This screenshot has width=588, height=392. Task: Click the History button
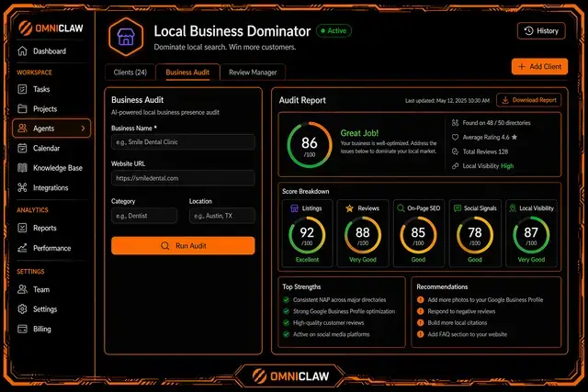pyautogui.click(x=541, y=30)
